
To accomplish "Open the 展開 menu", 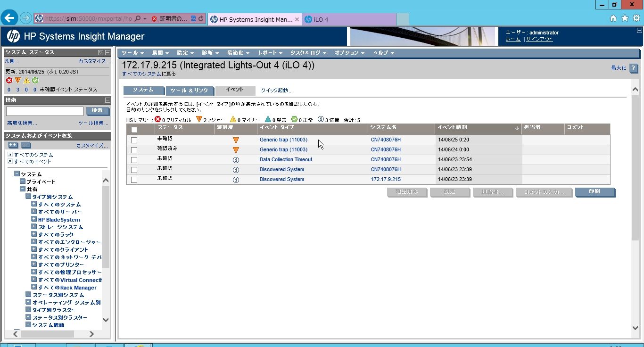I will (x=160, y=53).
